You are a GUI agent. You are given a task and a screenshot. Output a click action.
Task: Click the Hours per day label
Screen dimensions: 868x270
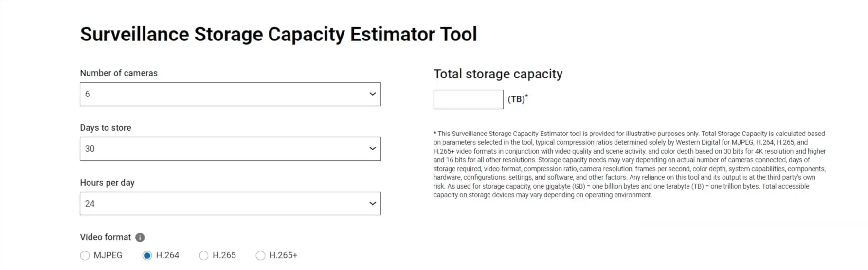[x=107, y=183]
